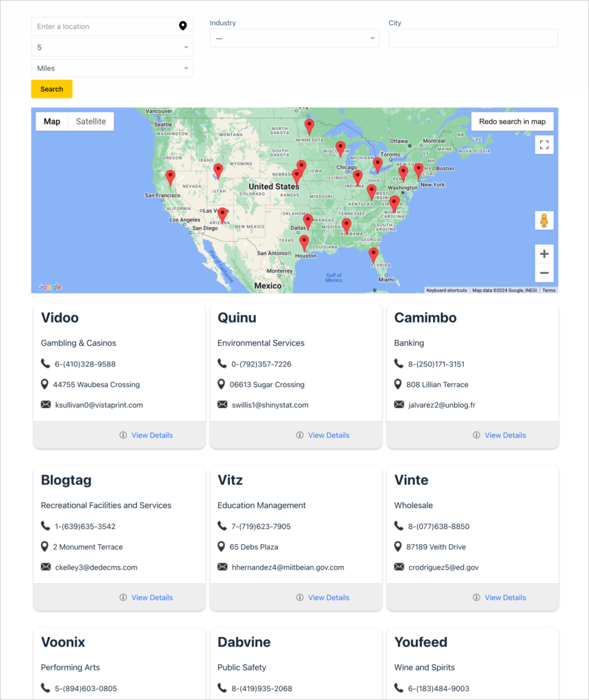This screenshot has width=589, height=700.
Task: Switch to Satellite view tab
Action: pos(91,122)
